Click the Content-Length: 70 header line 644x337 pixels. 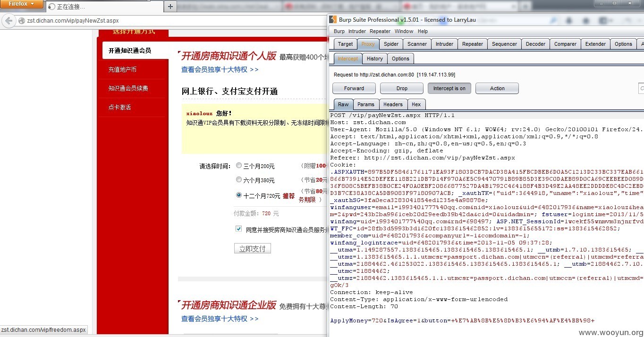pyautogui.click(x=364, y=306)
